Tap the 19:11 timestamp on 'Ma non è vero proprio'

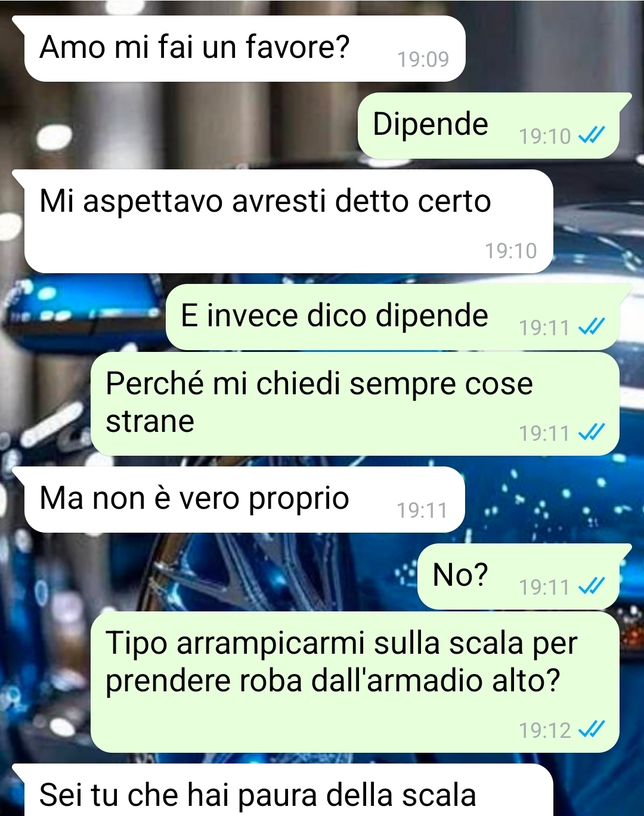422,510
